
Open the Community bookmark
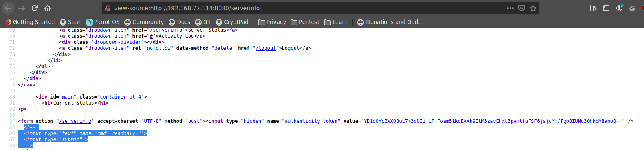coord(144,22)
